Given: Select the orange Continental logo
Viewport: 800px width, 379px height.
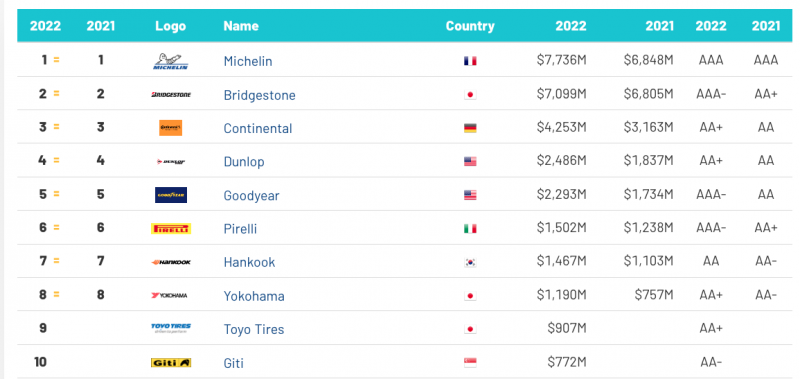Looking at the screenshot, I should tap(170, 128).
